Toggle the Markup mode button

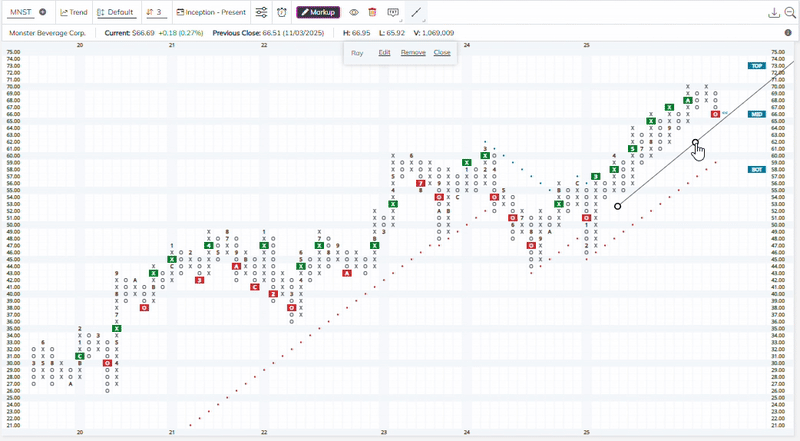[x=318, y=12]
